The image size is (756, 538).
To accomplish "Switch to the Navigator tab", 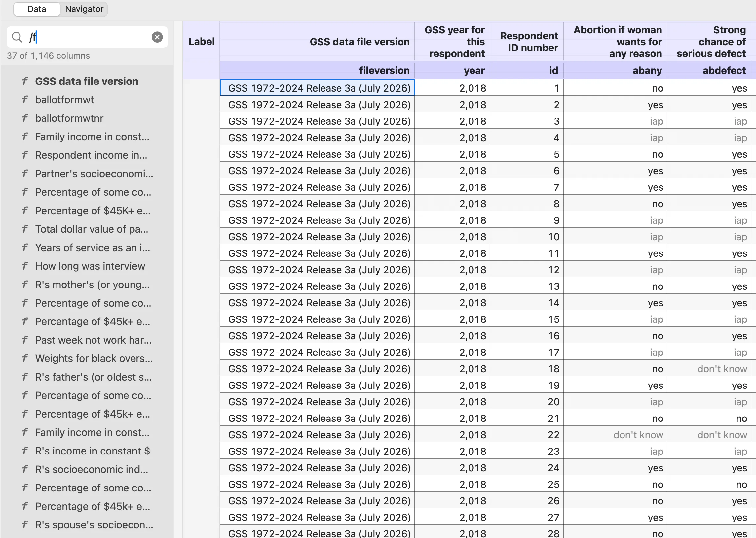I will tap(84, 9).
